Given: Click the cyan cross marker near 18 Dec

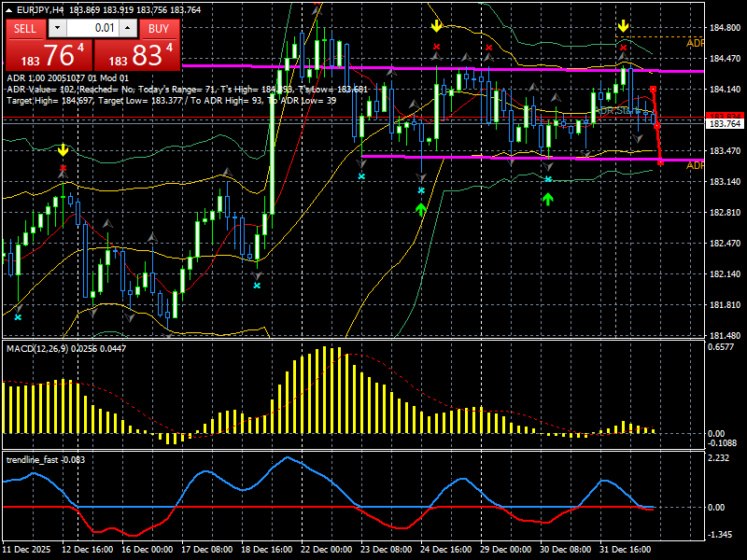Looking at the screenshot, I should [257, 286].
